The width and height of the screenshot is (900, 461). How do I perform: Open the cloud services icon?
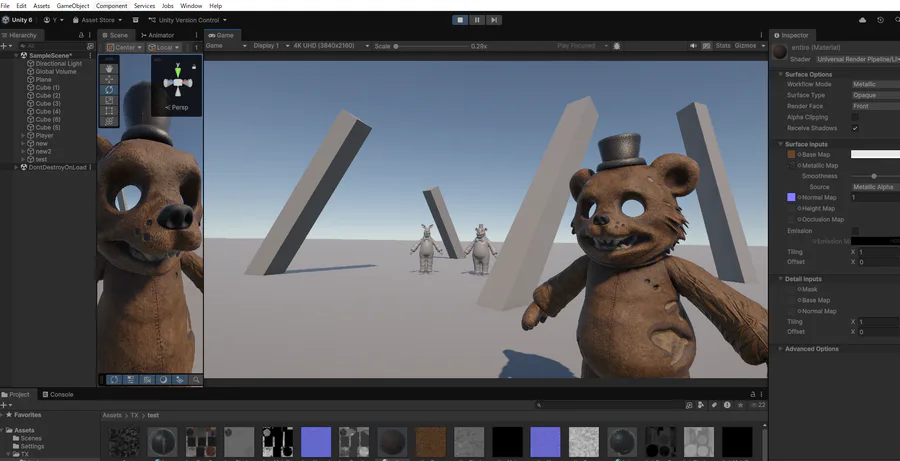pyautogui.click(x=862, y=20)
